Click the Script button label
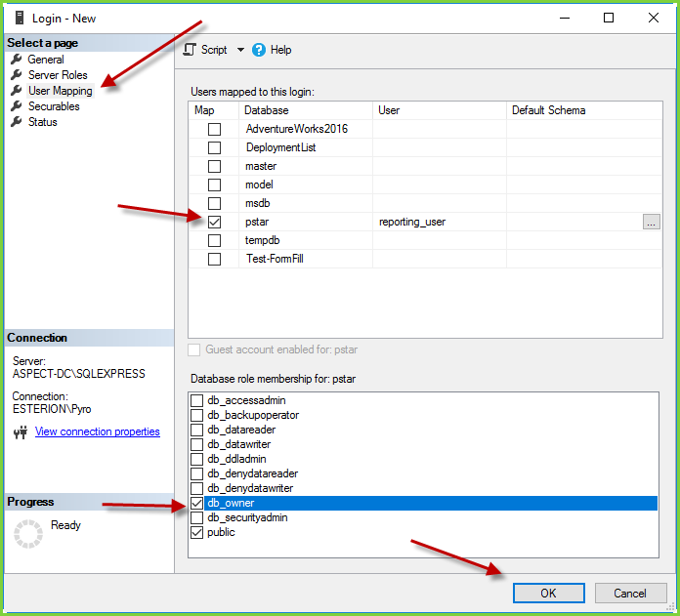Image resolution: width=680 pixels, height=616 pixels. coord(214,50)
